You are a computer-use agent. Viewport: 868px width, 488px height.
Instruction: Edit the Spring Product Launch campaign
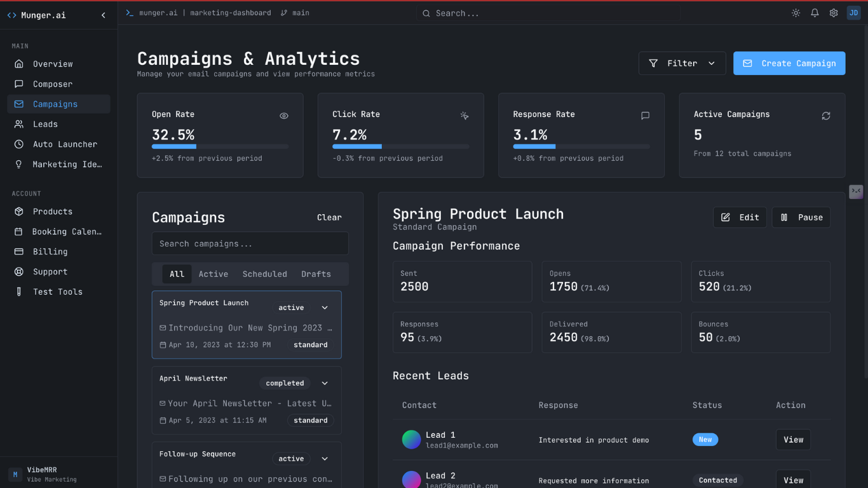(740, 217)
